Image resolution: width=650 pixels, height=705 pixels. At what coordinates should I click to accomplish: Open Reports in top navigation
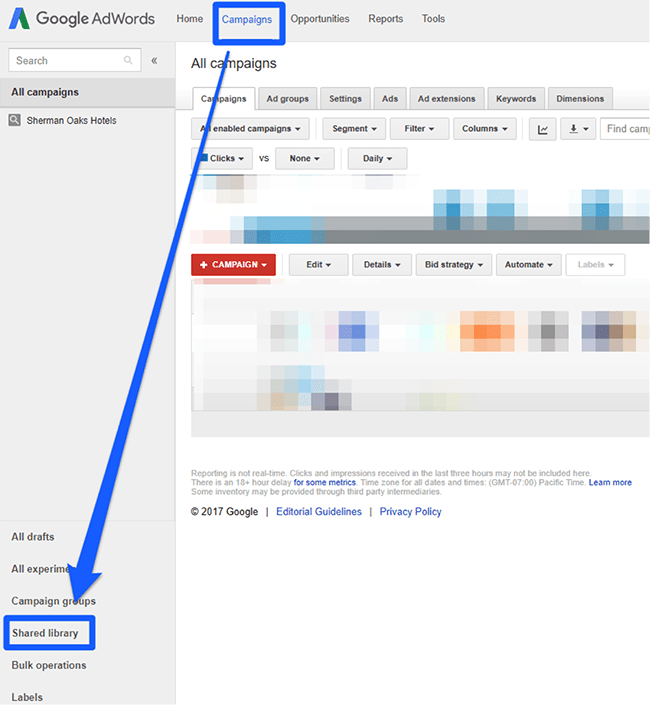(386, 19)
